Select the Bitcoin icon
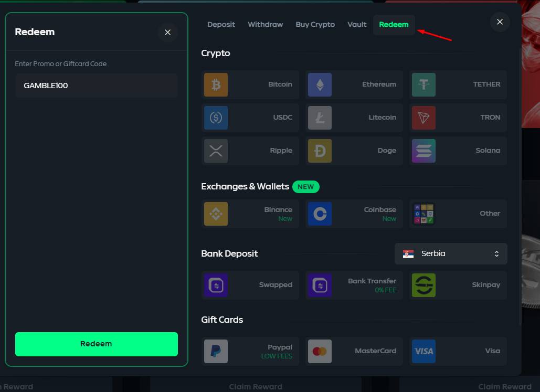 [216, 84]
